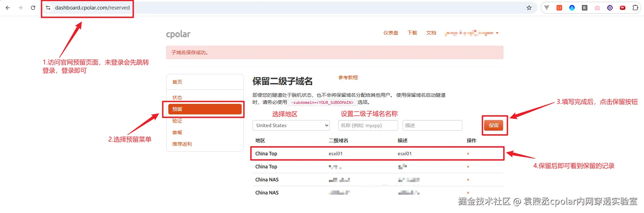Click the address bar URL dashboard.cpolar.com/reserved
This screenshot has width=644, height=213.
tap(92, 8)
